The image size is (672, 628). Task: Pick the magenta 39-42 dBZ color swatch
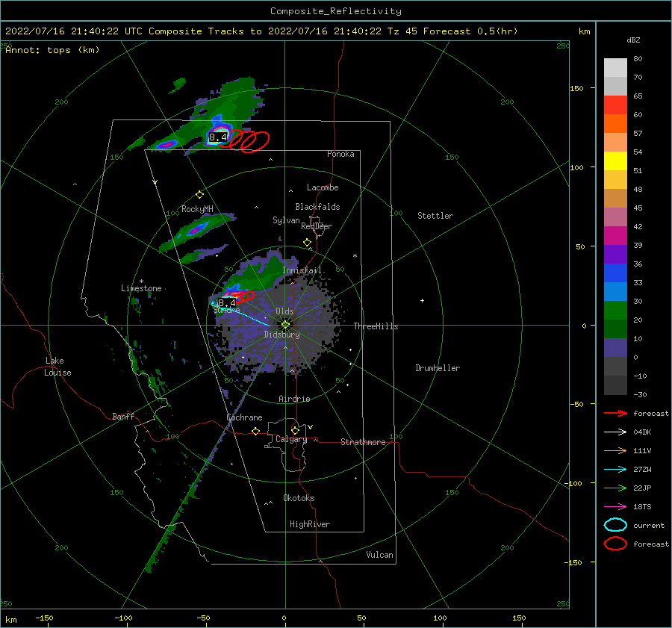(x=615, y=236)
